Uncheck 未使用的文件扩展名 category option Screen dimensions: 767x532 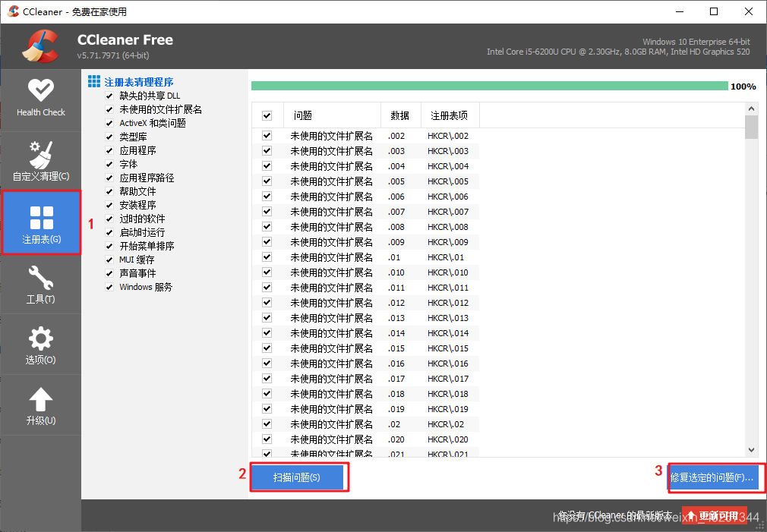coord(109,109)
